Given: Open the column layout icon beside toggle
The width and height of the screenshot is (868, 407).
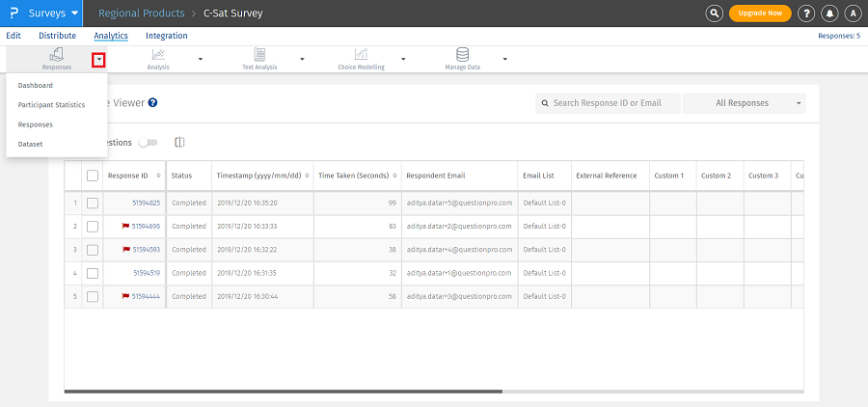Looking at the screenshot, I should coord(179,142).
